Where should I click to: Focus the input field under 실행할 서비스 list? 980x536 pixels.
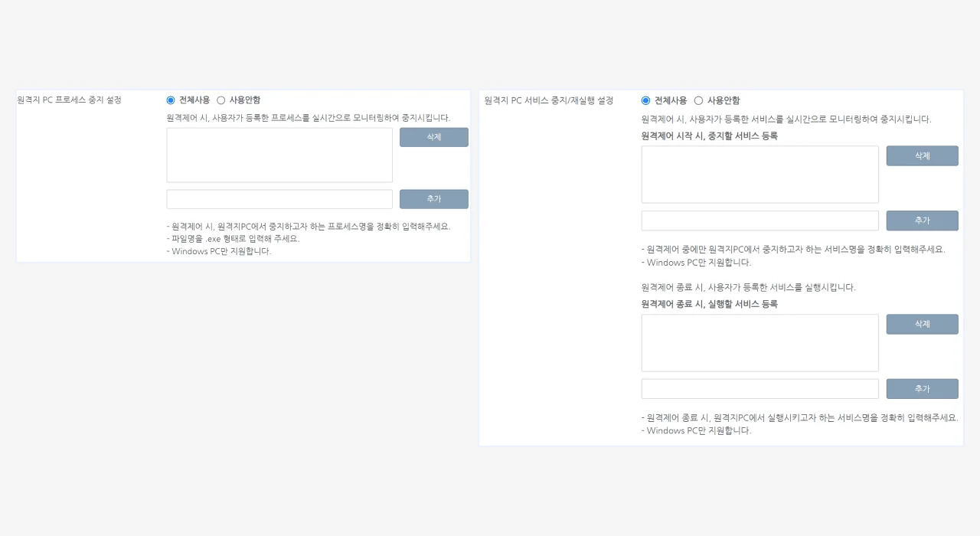(759, 388)
